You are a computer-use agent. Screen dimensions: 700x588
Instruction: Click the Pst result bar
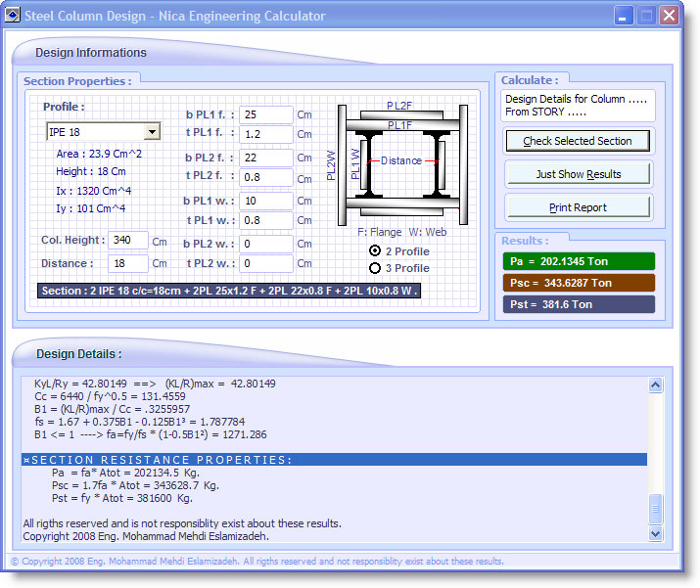click(x=578, y=304)
